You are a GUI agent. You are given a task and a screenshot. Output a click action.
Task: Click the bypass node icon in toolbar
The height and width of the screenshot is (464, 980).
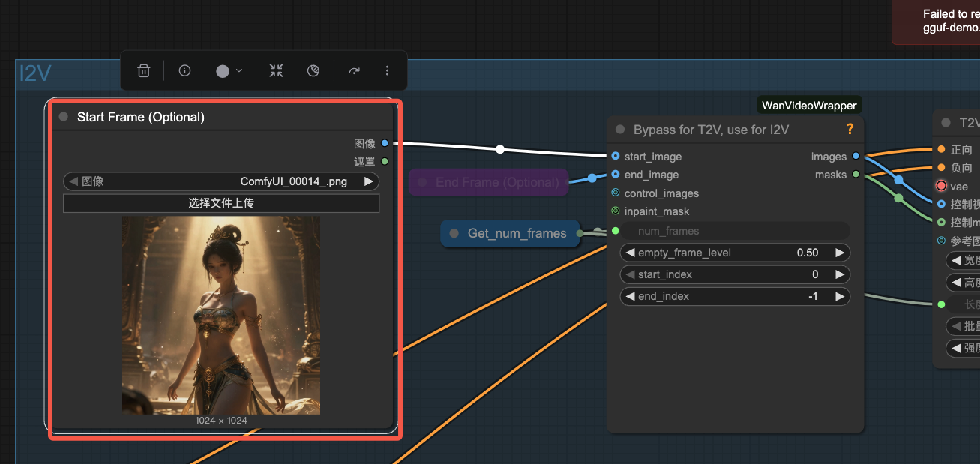[x=313, y=70]
